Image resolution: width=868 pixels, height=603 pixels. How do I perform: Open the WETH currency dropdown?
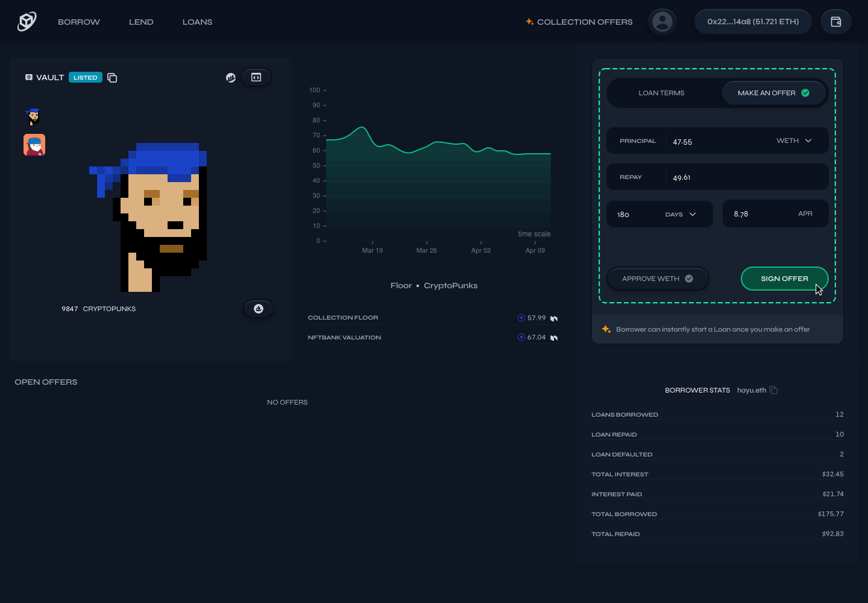pyautogui.click(x=794, y=140)
